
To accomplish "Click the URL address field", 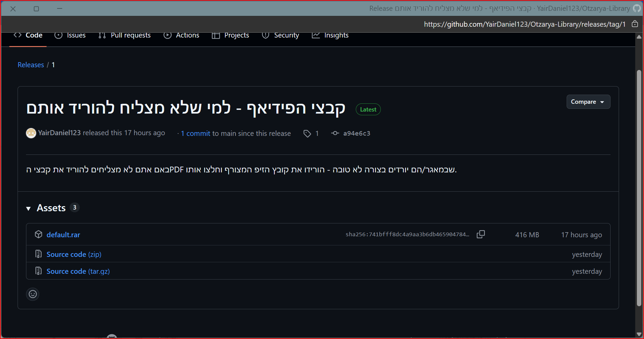I will [525, 24].
